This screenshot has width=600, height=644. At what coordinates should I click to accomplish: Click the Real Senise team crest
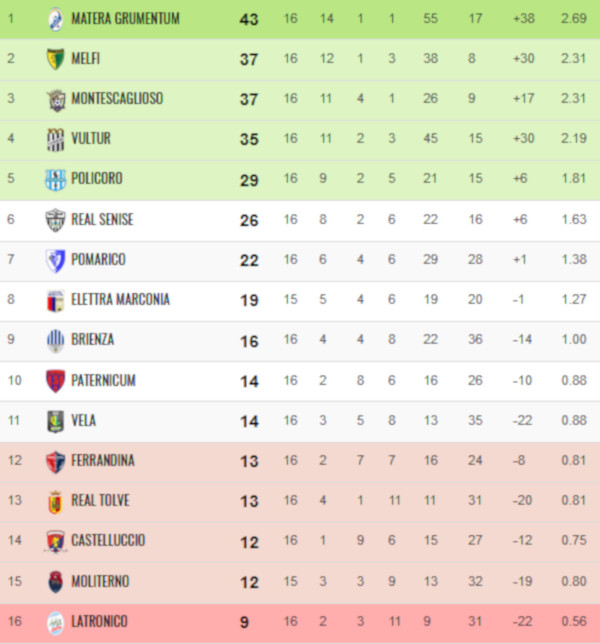pyautogui.click(x=55, y=220)
